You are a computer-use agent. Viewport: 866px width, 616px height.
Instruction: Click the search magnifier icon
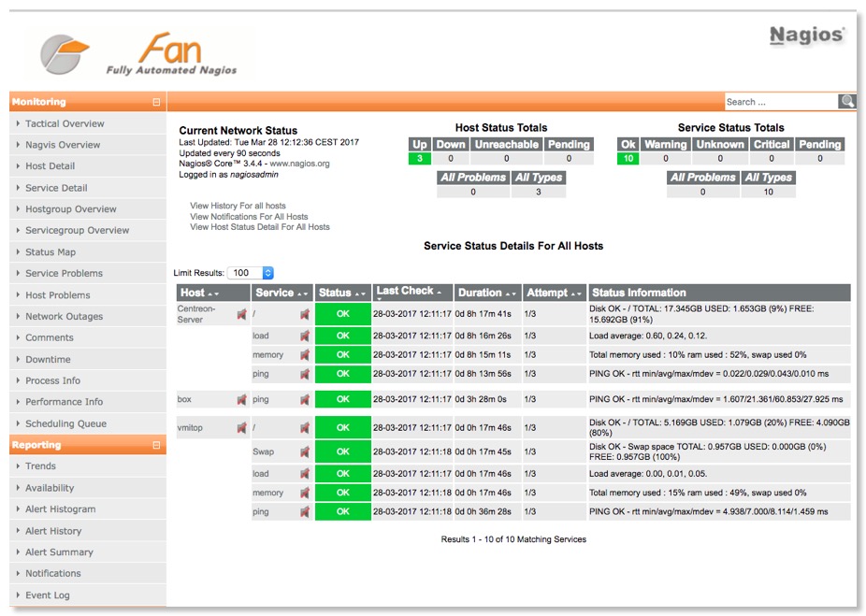(846, 102)
